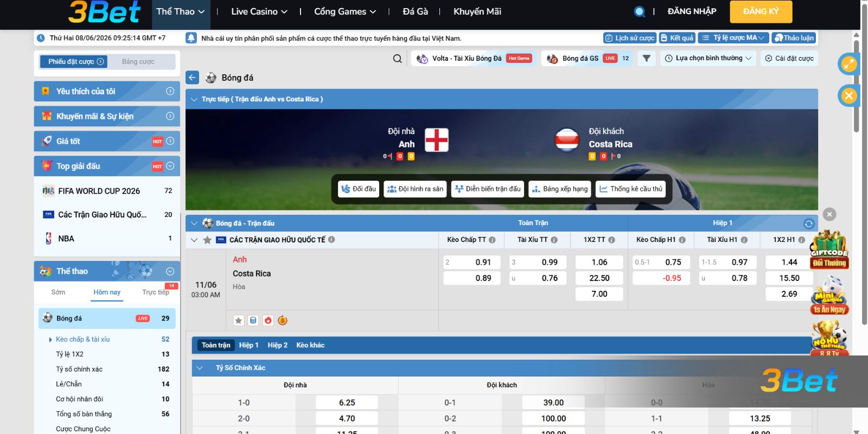Image resolution: width=868 pixels, height=434 pixels.
Task: Select NBA in Top giải đấu
Action: click(107, 239)
